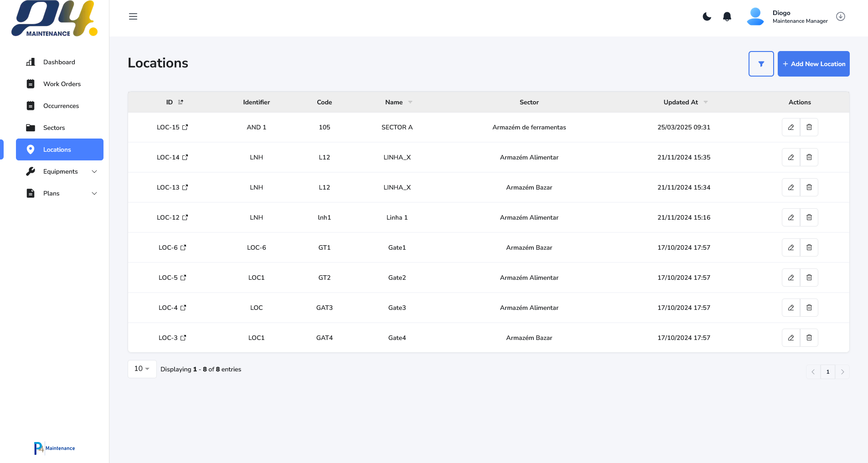This screenshot has width=868, height=463.
Task: Toggle the hamburger sidebar menu
Action: pos(133,16)
